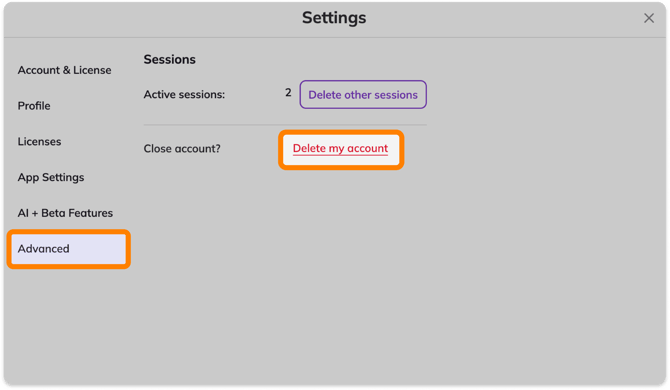Screen dimensions: 670x390
Task: Click the divider below Active sessions row
Action: click(285, 125)
